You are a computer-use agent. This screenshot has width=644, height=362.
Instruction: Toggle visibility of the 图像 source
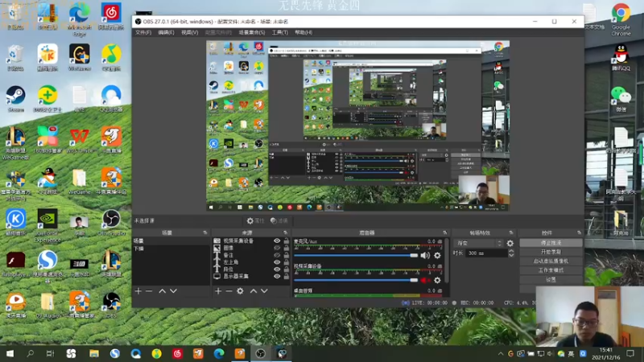[x=277, y=248]
